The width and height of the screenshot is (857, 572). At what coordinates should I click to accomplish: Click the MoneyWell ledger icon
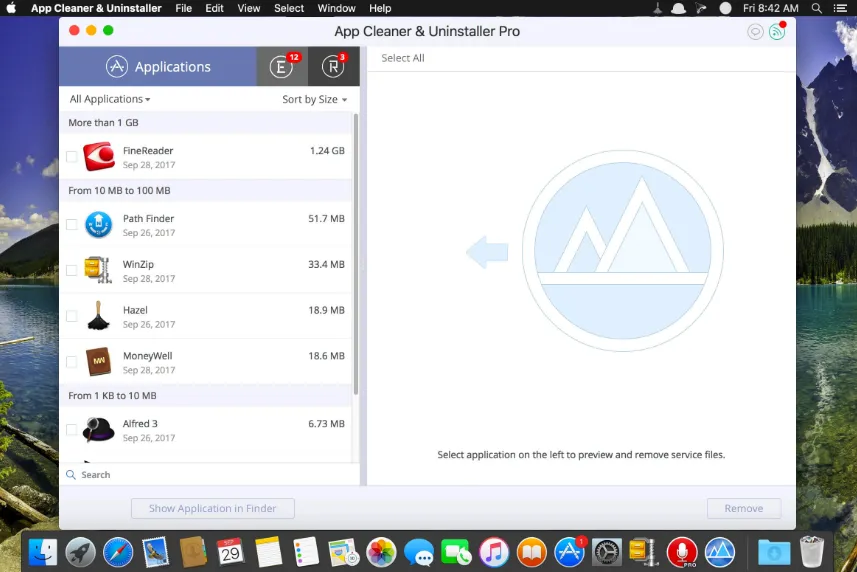point(99,362)
